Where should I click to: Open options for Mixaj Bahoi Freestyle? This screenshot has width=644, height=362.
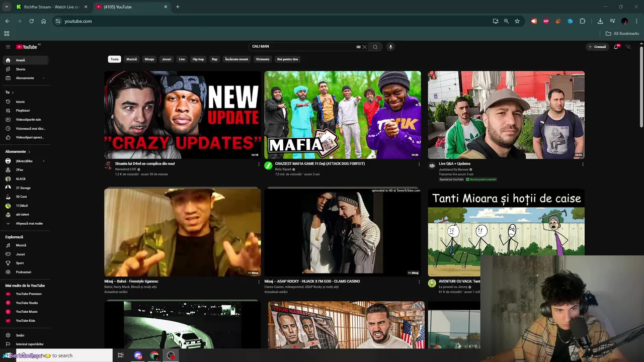click(x=259, y=282)
